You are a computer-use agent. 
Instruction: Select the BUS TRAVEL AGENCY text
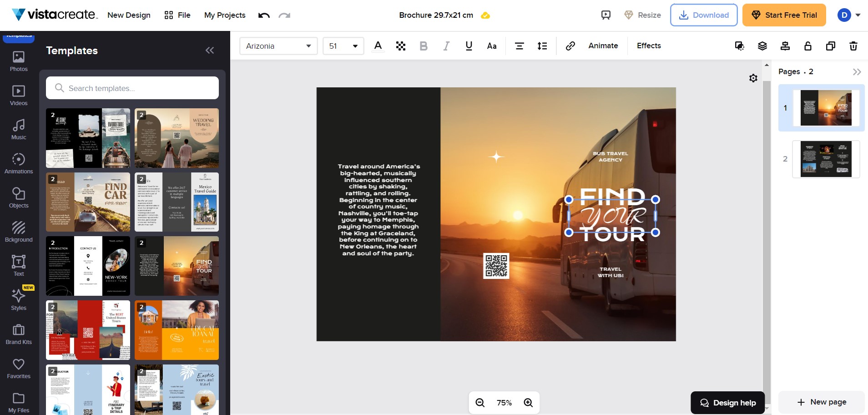click(x=610, y=157)
